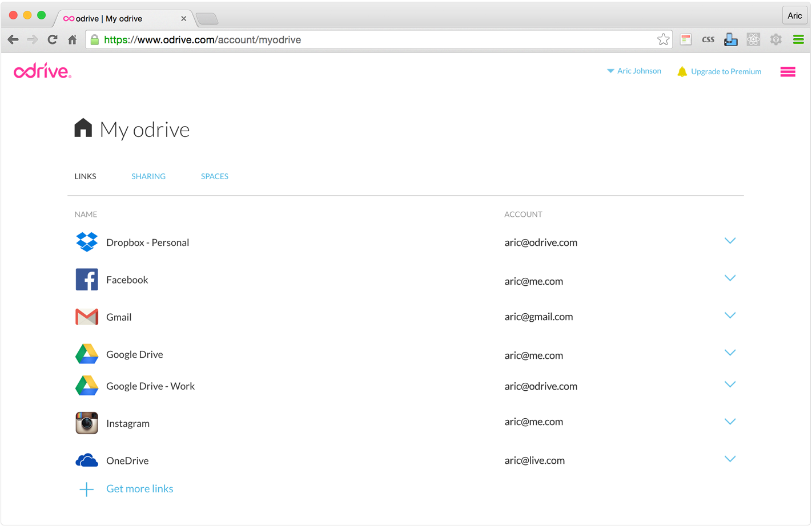
Task: Click the browser forward arrow
Action: coord(33,39)
